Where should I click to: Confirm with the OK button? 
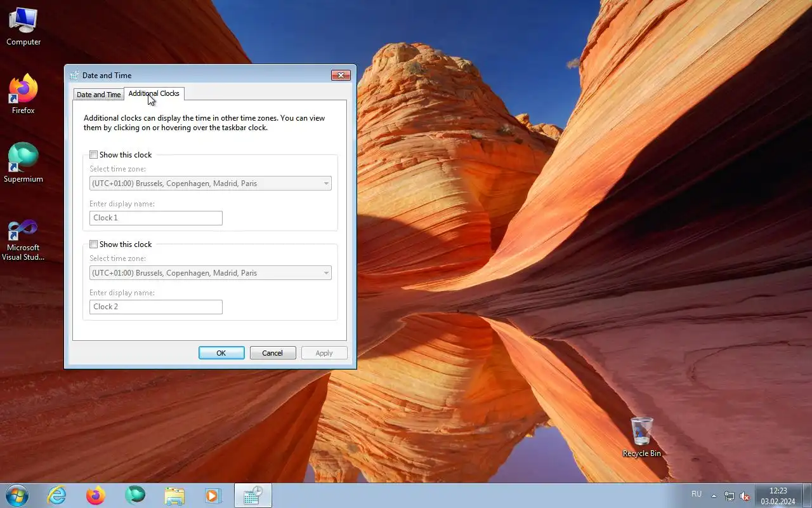(221, 353)
